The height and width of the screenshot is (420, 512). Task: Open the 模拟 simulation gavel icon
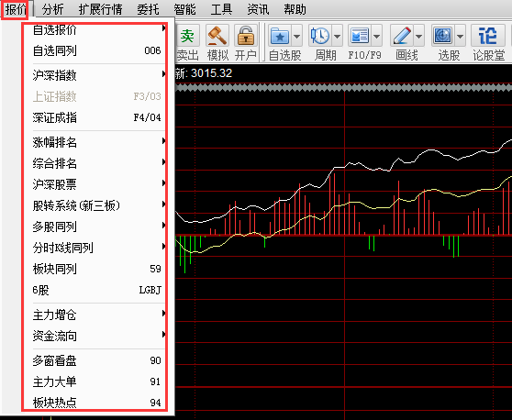pyautogui.click(x=217, y=36)
